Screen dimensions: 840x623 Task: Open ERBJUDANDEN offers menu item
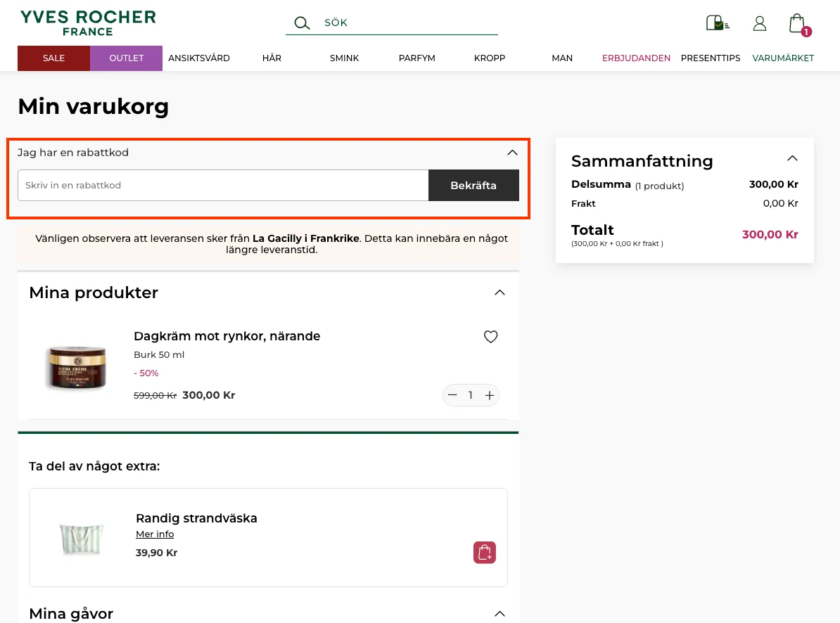click(x=636, y=58)
